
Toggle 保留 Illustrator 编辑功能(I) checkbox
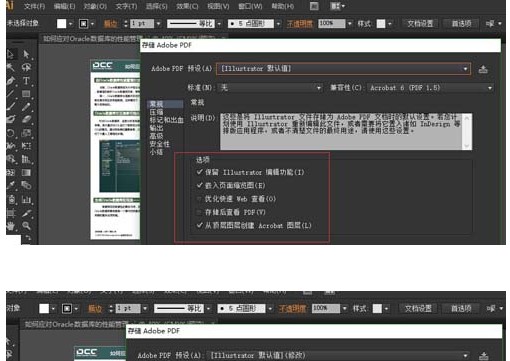200,172
